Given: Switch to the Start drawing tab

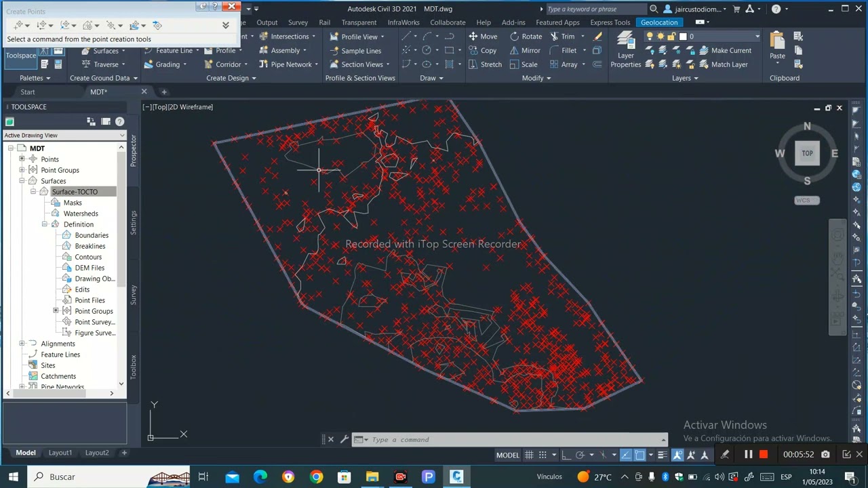Looking at the screenshot, I should 28,92.
